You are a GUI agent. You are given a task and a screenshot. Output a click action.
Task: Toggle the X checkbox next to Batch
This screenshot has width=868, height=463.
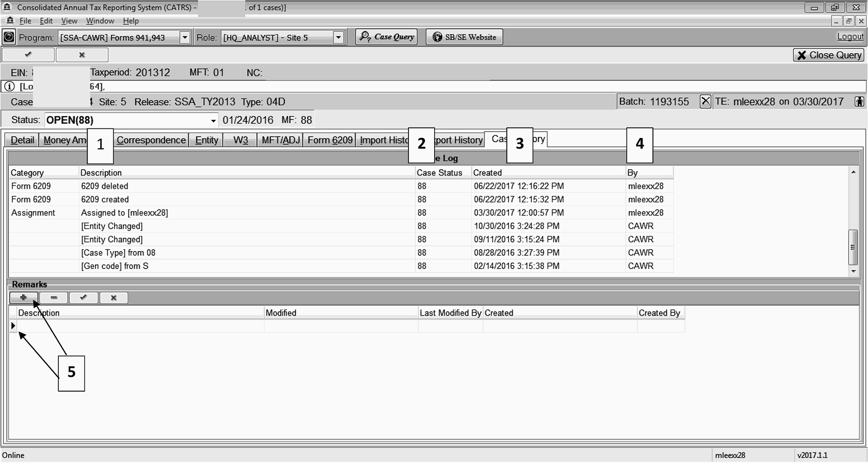point(705,102)
